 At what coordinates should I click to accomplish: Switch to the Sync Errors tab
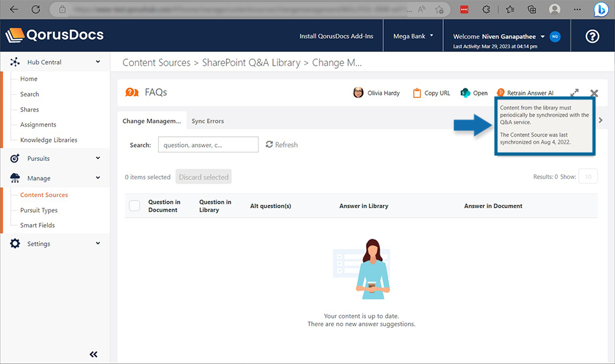(x=208, y=121)
